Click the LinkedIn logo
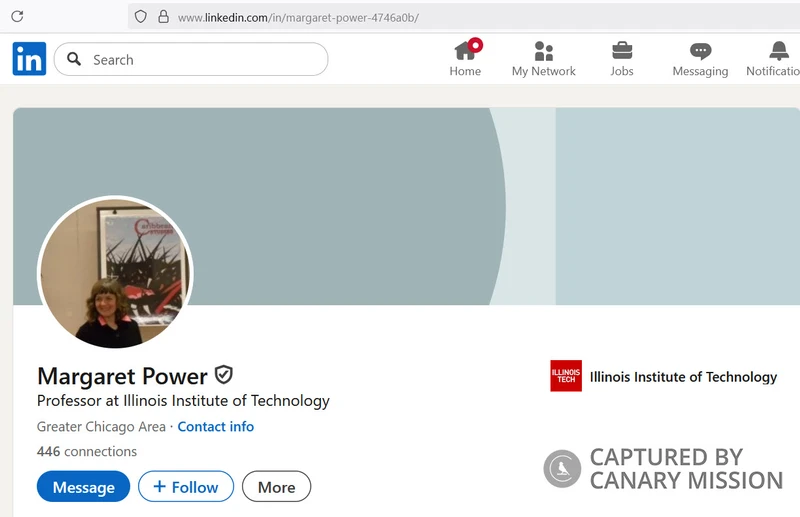Image resolution: width=800 pixels, height=517 pixels. [29, 59]
